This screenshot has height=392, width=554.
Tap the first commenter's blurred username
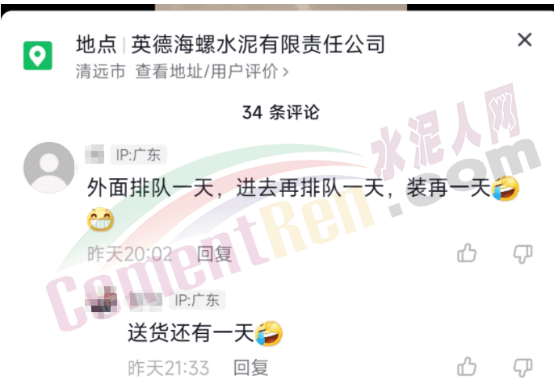[94, 154]
